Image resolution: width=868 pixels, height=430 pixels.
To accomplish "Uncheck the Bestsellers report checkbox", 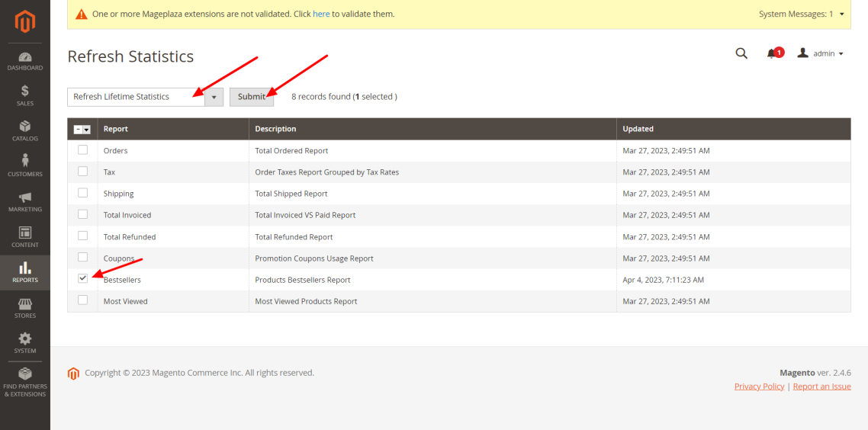I will pos(82,279).
